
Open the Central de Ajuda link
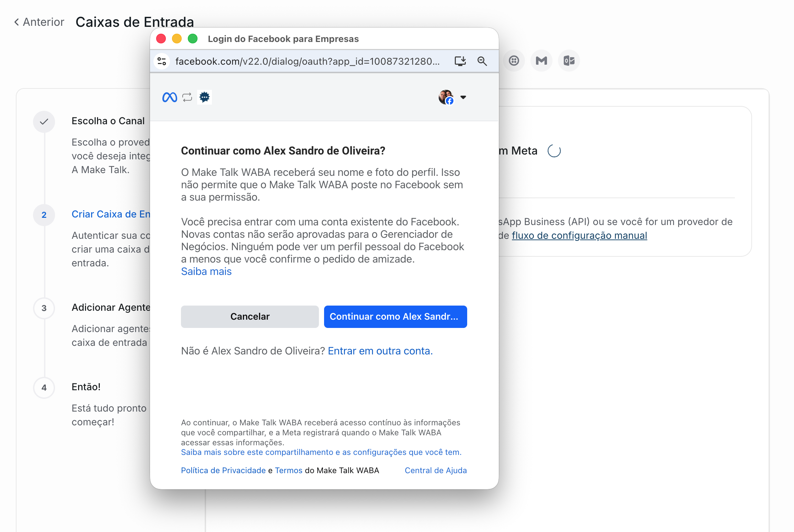(x=436, y=470)
